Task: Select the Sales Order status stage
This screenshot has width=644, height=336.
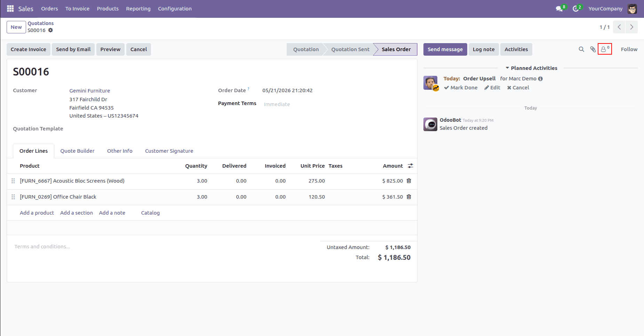Action: click(396, 49)
